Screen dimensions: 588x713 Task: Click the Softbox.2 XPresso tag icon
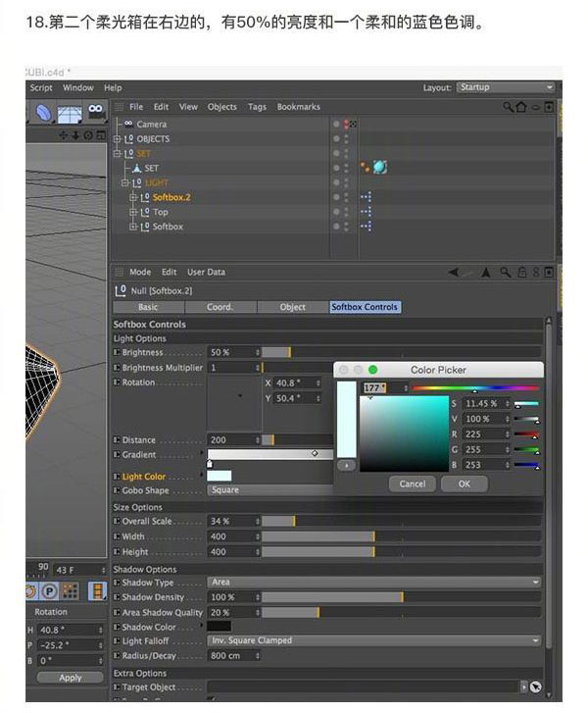click(366, 197)
